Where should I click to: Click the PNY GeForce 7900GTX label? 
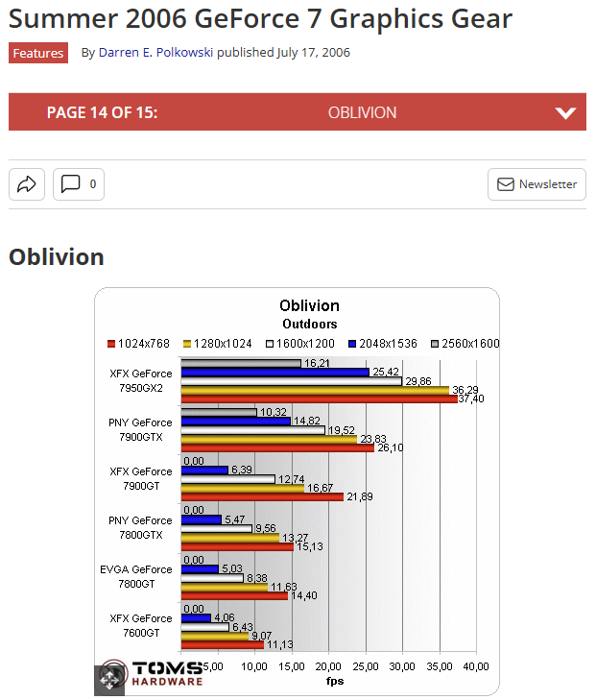140,429
